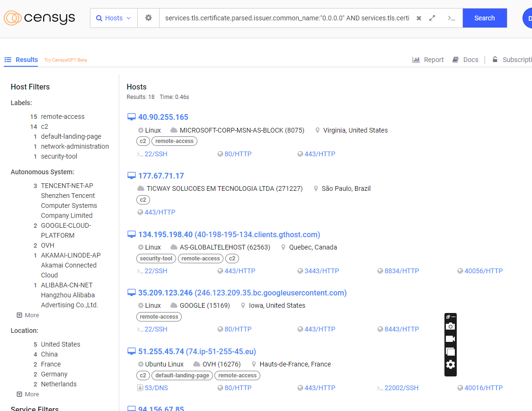
Task: Clear the search query with the X icon
Action: pos(419,18)
